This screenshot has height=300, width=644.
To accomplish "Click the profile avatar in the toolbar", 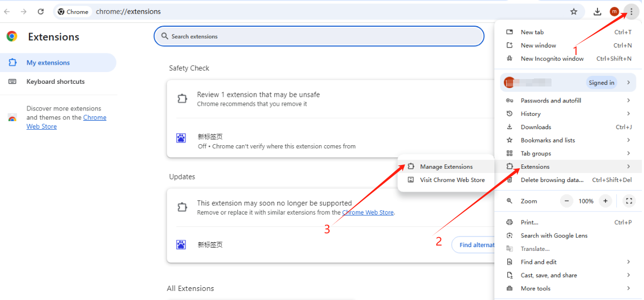I will click(x=615, y=11).
